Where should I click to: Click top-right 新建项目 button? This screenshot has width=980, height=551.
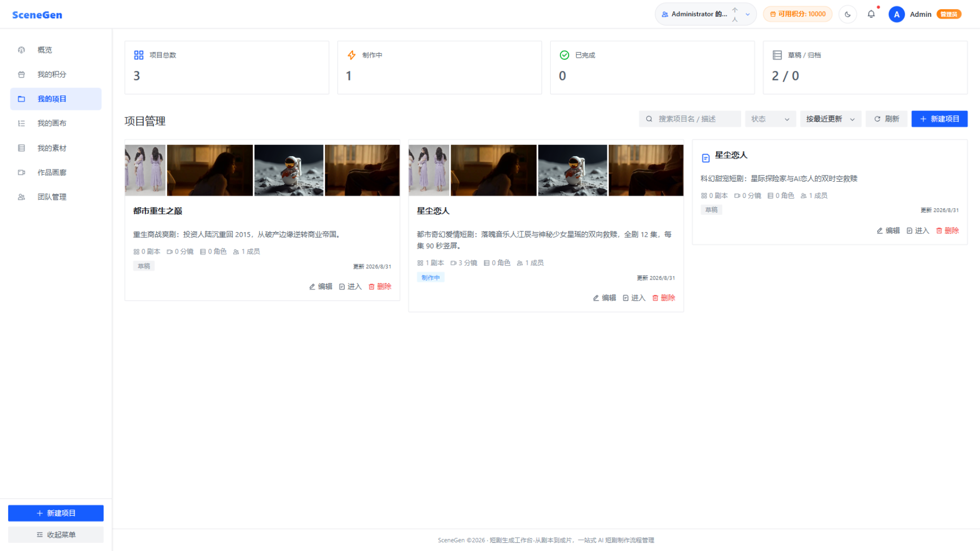pyautogui.click(x=939, y=119)
